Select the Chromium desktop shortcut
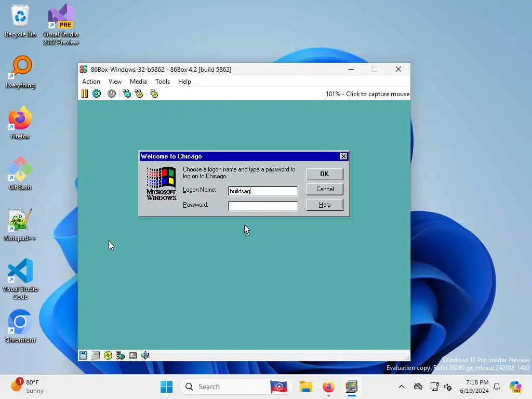This screenshot has height=399, width=532. pyautogui.click(x=20, y=326)
